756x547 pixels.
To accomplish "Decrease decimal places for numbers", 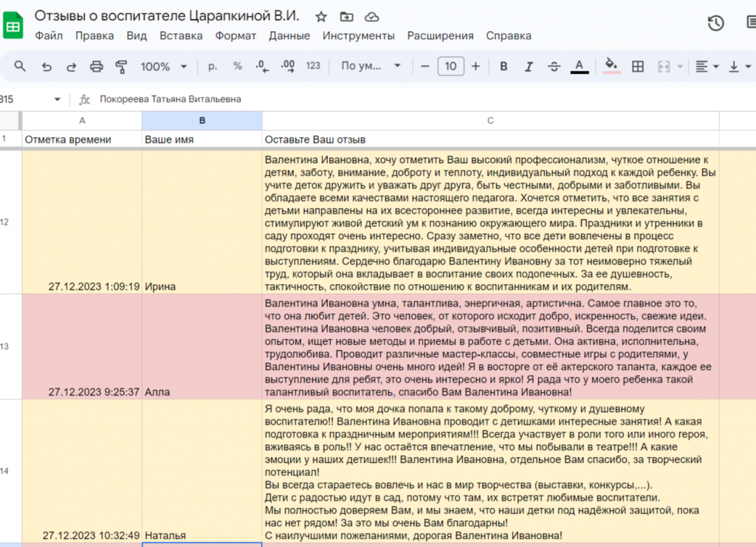I will tap(261, 66).
